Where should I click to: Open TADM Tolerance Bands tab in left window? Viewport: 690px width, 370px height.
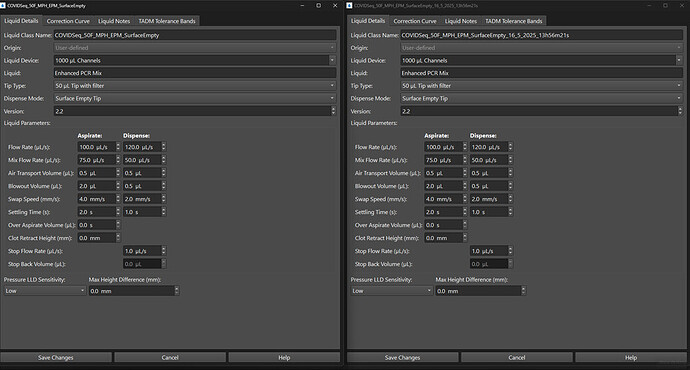(x=167, y=21)
